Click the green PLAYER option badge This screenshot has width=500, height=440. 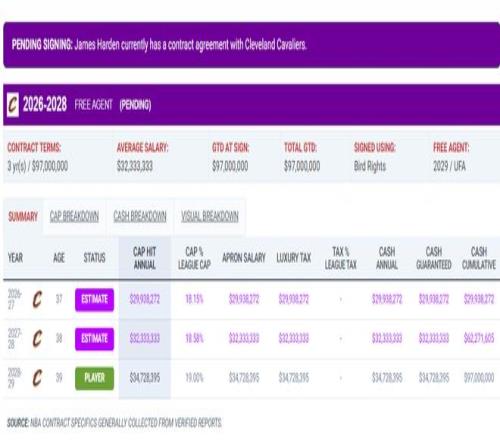pos(94,378)
